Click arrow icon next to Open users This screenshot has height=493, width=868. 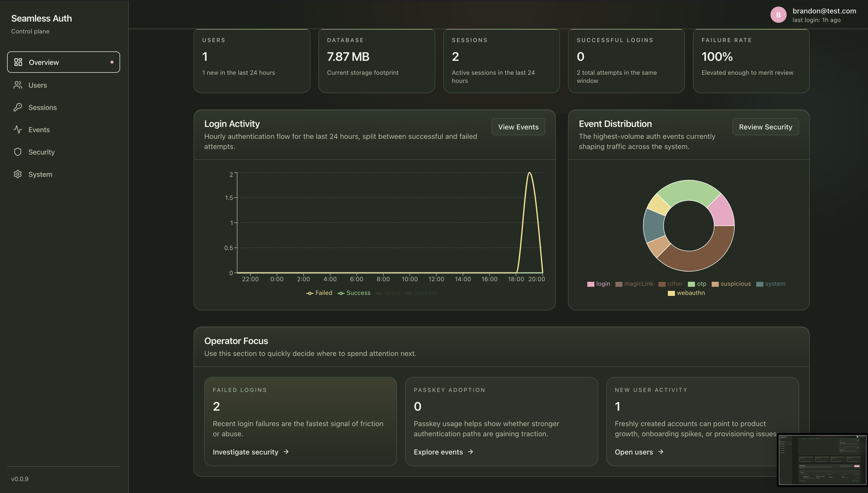click(661, 452)
